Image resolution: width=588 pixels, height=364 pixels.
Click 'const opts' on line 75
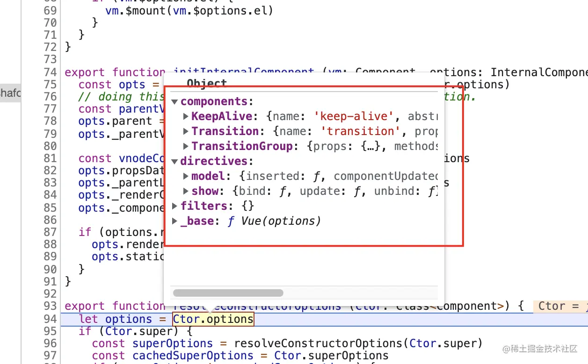coord(112,85)
